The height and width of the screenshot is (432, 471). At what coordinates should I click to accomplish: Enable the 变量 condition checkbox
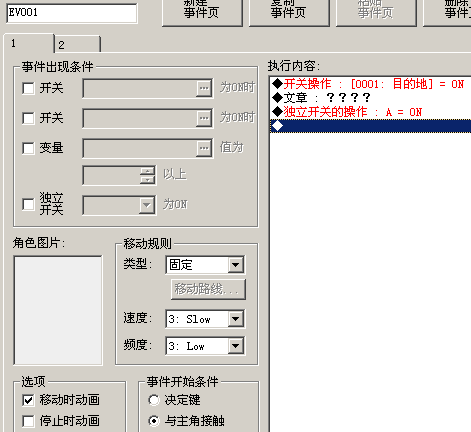(28, 148)
